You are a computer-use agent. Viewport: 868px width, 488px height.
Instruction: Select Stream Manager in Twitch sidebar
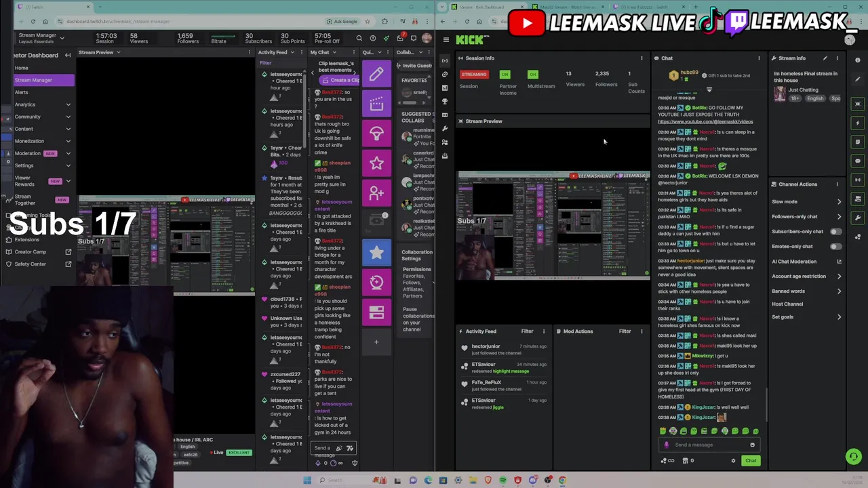(44, 80)
